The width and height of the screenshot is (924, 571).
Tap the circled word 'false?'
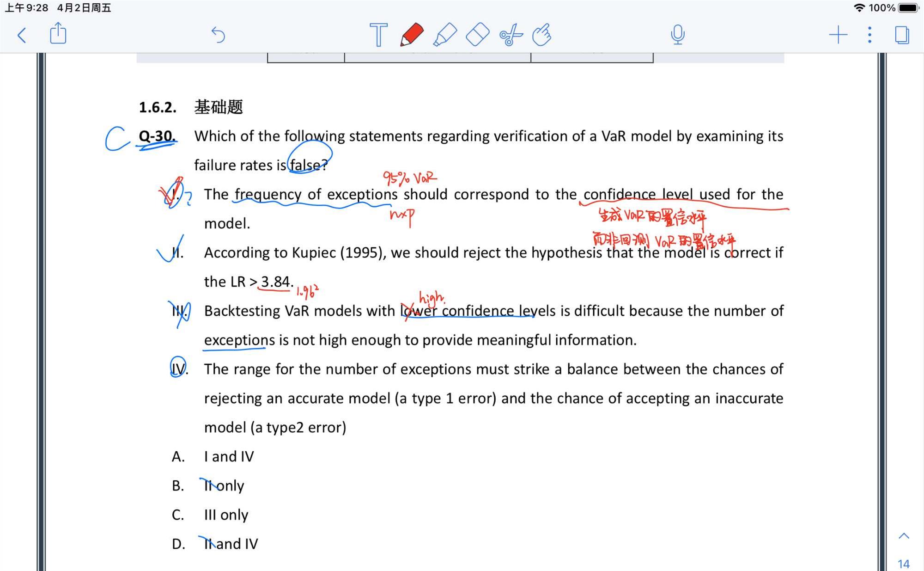point(309,164)
